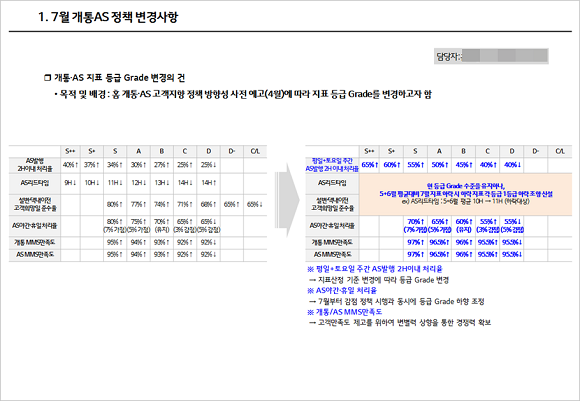Click the orange box "현 등급 Grade 수준을 유지하나" text

466,186
